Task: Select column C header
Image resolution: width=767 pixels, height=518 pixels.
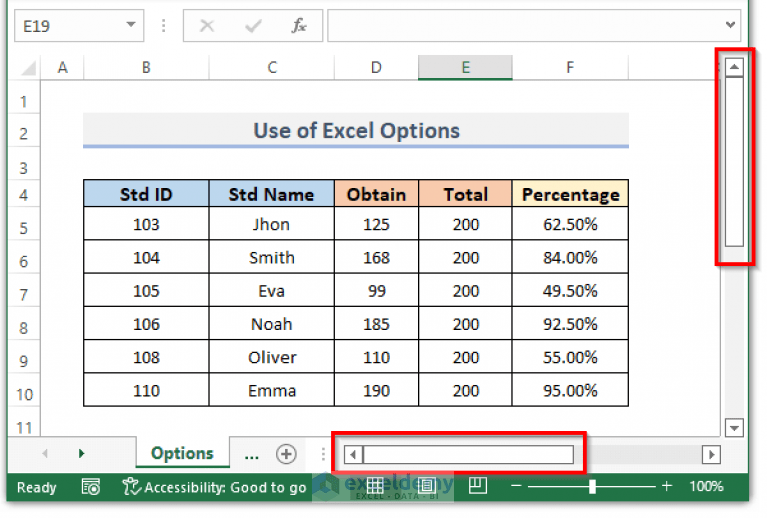Action: click(x=272, y=68)
